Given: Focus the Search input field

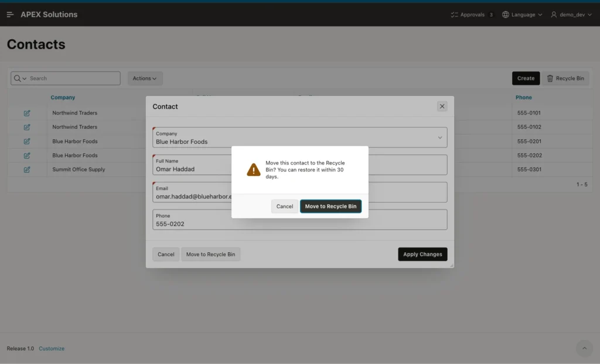Looking at the screenshot, I should (x=74, y=78).
